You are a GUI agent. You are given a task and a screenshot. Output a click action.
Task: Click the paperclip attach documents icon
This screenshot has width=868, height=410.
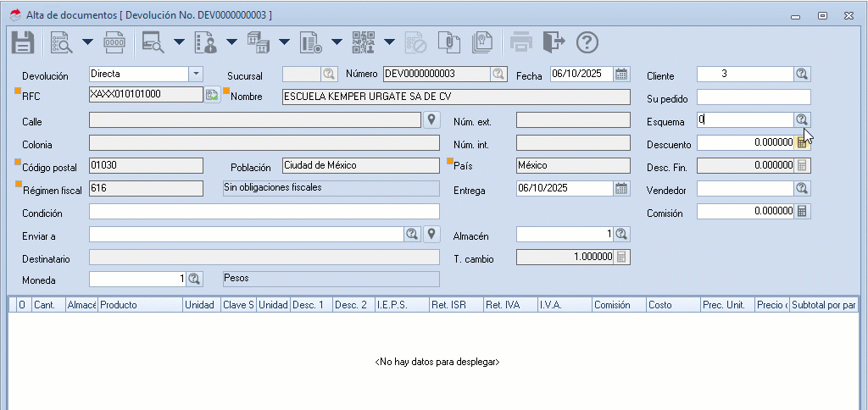click(x=448, y=42)
